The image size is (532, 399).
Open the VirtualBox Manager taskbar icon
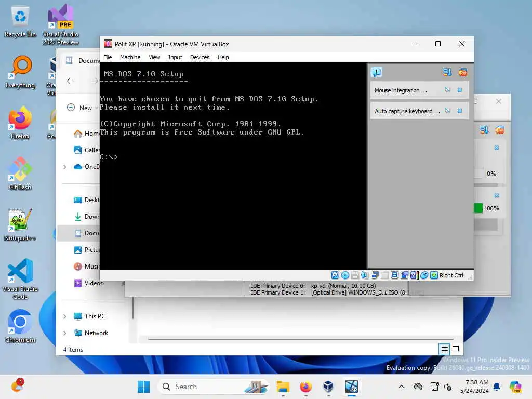(328, 387)
